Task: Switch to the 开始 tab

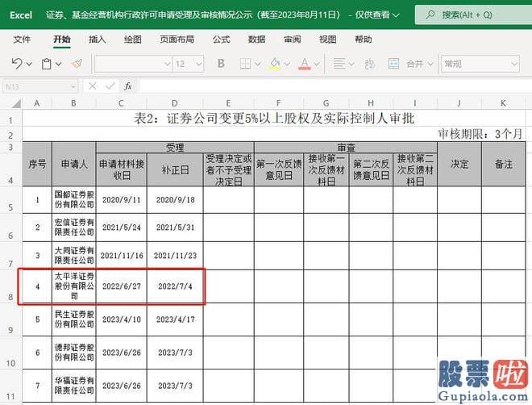Action: click(62, 40)
